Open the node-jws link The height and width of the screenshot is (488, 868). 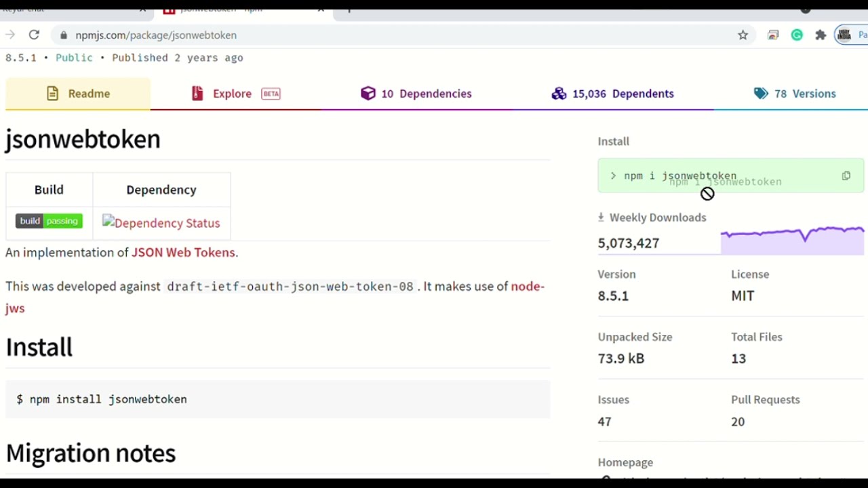pyautogui.click(x=528, y=286)
